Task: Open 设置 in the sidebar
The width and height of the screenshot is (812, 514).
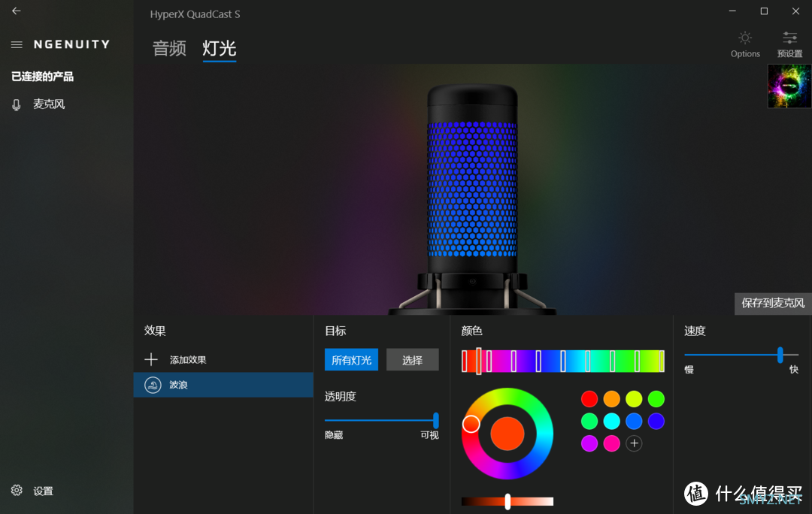Action: tap(44, 491)
